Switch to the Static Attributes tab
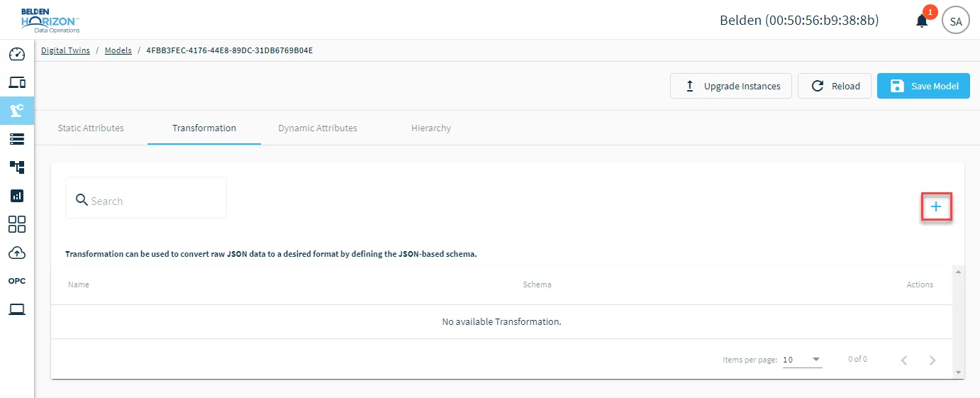The width and height of the screenshot is (980, 398). 91,128
